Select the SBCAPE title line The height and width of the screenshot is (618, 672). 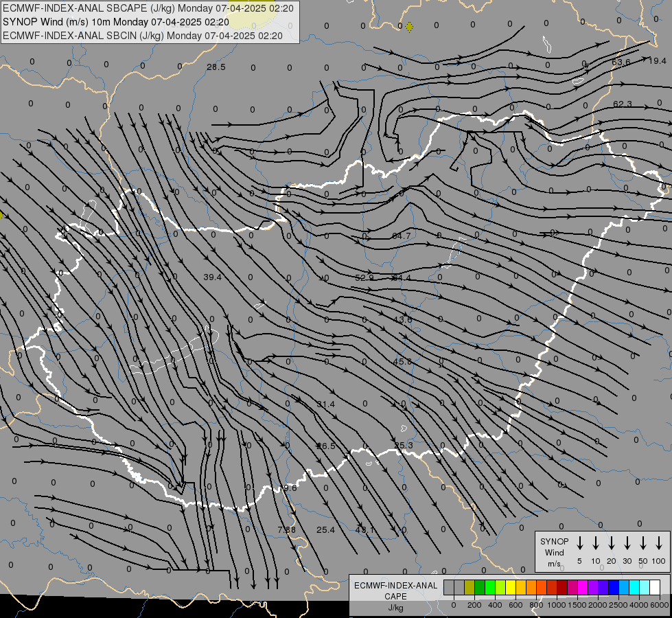[148, 8]
